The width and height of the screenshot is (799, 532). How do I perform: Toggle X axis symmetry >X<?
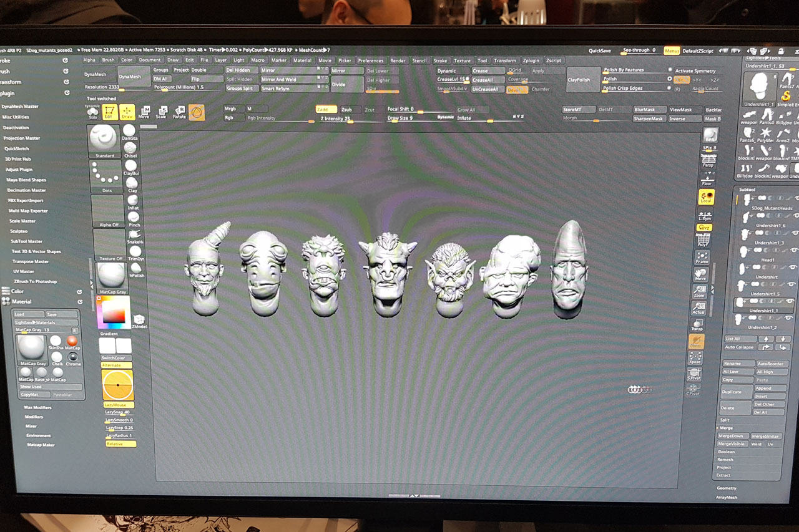(x=681, y=80)
